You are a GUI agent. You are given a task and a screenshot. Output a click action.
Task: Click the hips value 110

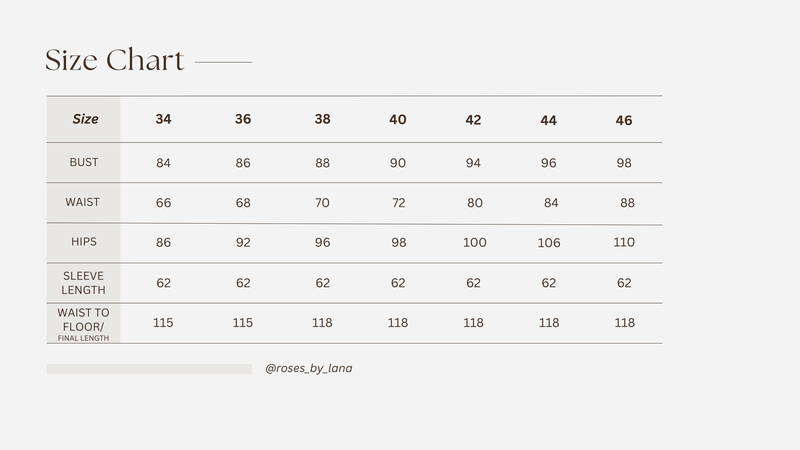(624, 242)
